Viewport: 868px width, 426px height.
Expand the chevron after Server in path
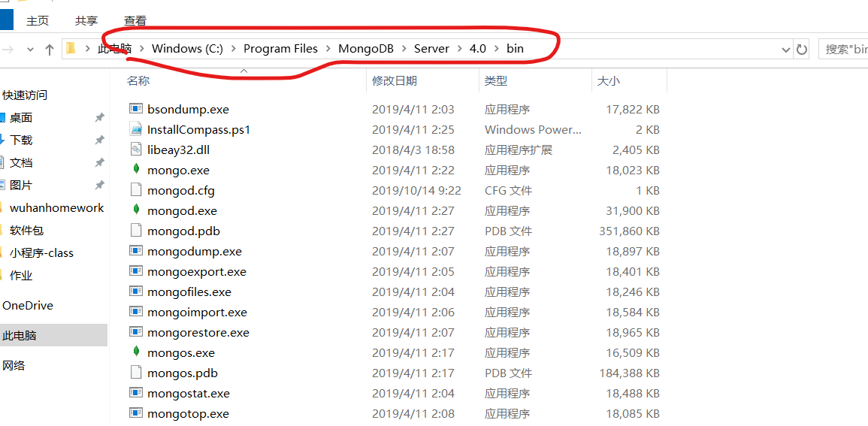click(x=460, y=49)
